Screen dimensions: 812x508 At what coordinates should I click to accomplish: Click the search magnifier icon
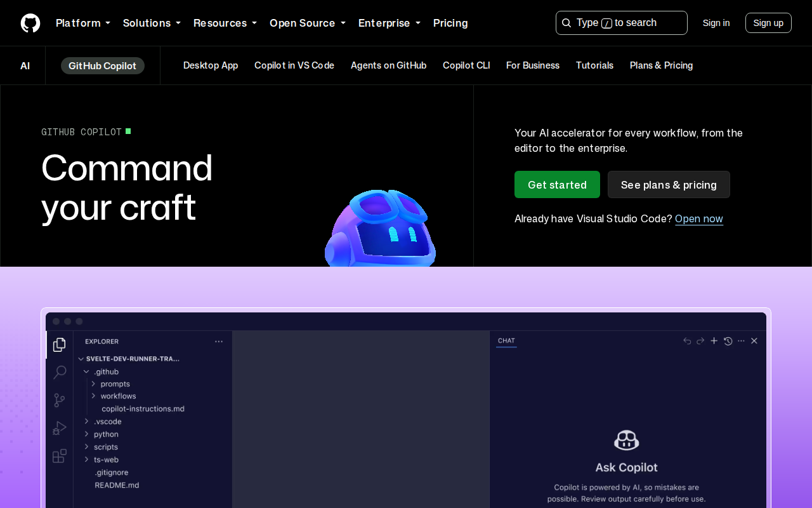point(566,23)
